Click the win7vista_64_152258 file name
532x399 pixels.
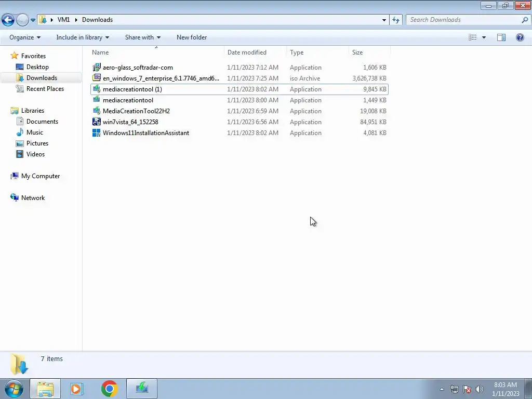pos(130,122)
